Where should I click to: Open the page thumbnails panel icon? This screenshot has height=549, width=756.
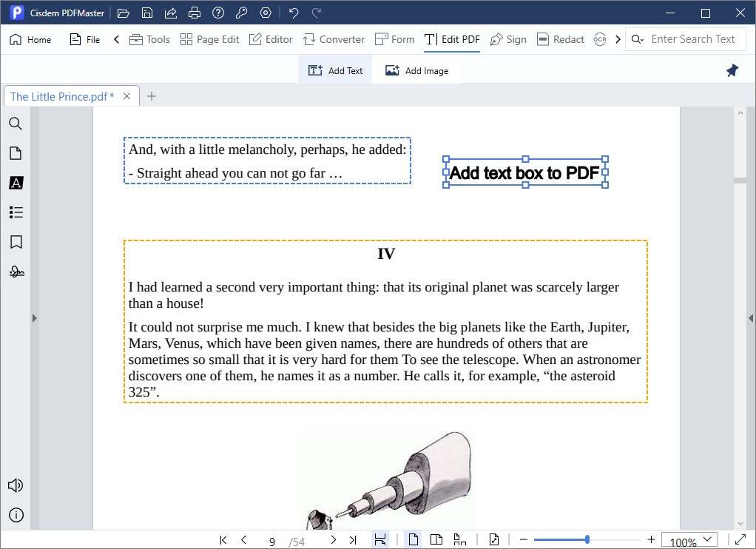point(16,153)
